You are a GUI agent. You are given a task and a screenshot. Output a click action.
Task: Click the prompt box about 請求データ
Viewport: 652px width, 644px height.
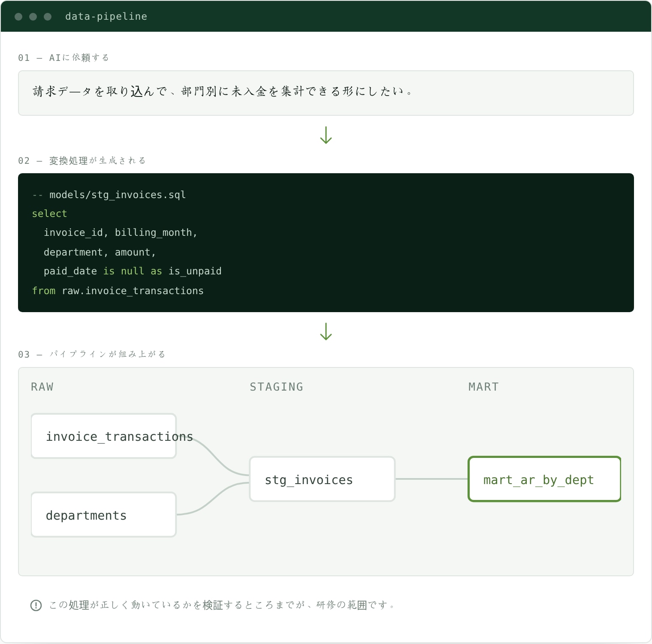click(x=326, y=93)
